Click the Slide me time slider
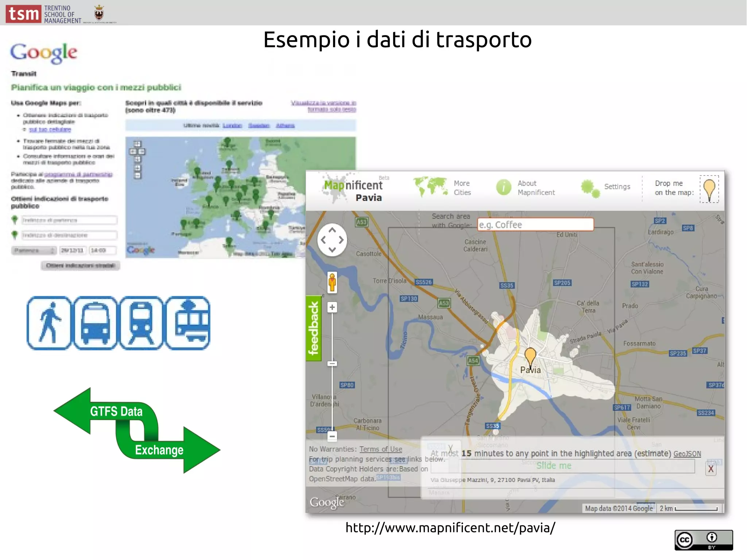This screenshot has height=560, width=747. click(x=563, y=466)
